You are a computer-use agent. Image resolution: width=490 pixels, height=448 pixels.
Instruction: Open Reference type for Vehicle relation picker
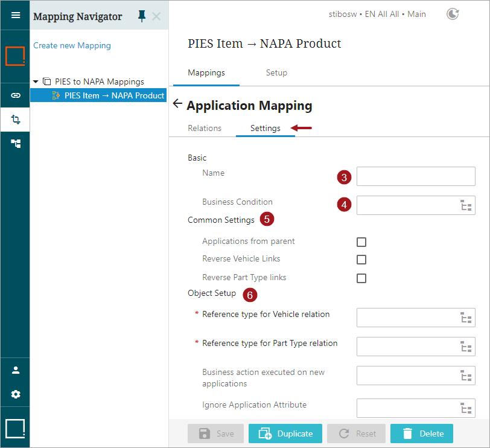(465, 318)
